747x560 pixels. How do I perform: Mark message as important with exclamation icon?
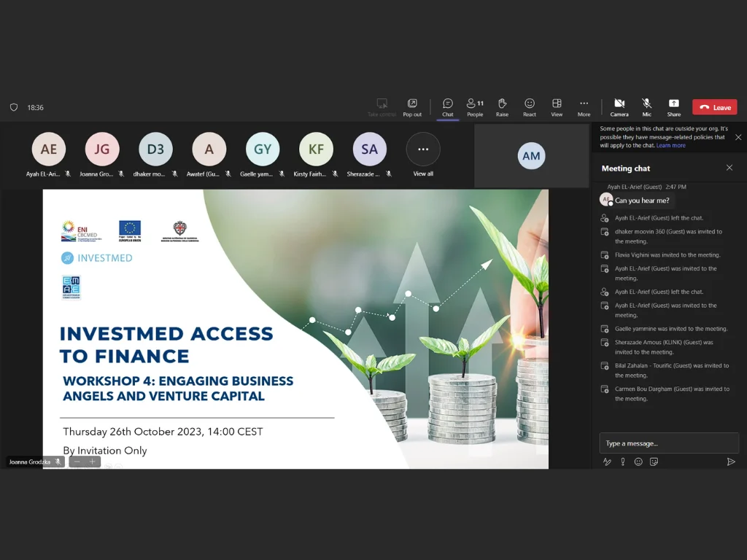click(622, 462)
